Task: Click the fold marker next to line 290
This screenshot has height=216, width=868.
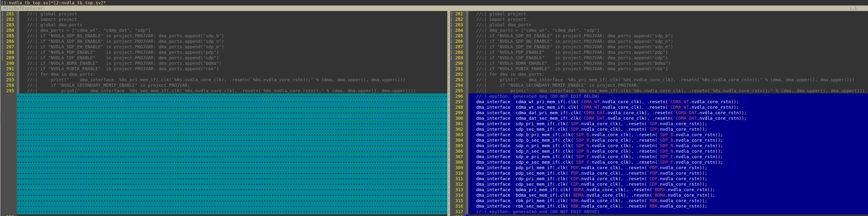Action: tap(2, 63)
